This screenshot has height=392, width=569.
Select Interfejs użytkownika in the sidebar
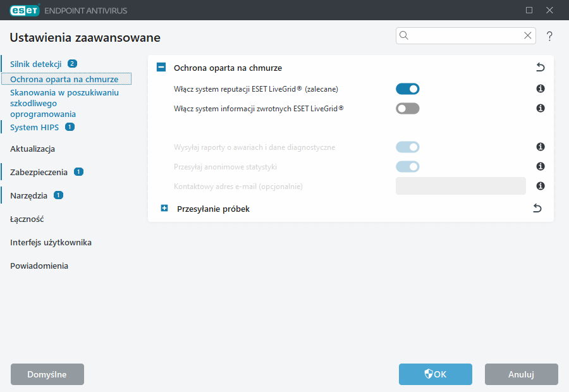click(51, 242)
